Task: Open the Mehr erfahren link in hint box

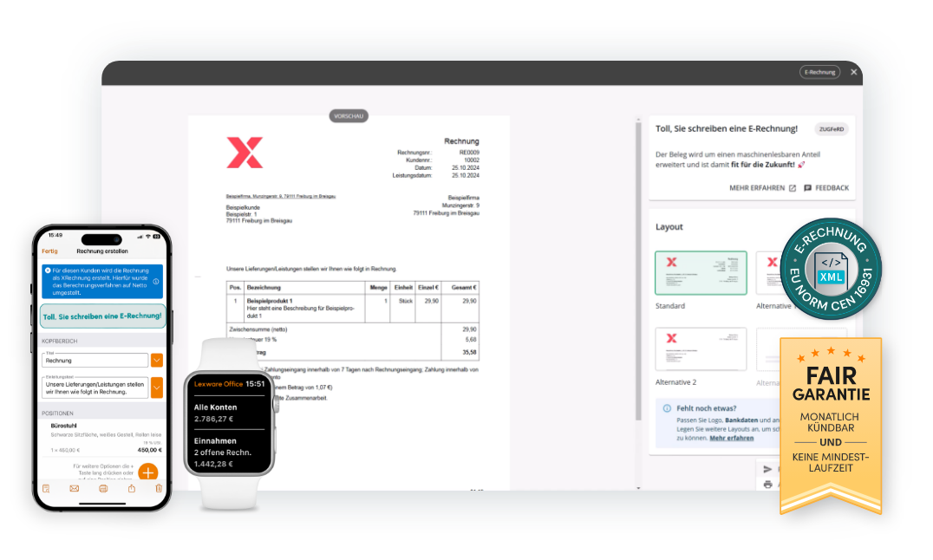Action: pos(731,438)
